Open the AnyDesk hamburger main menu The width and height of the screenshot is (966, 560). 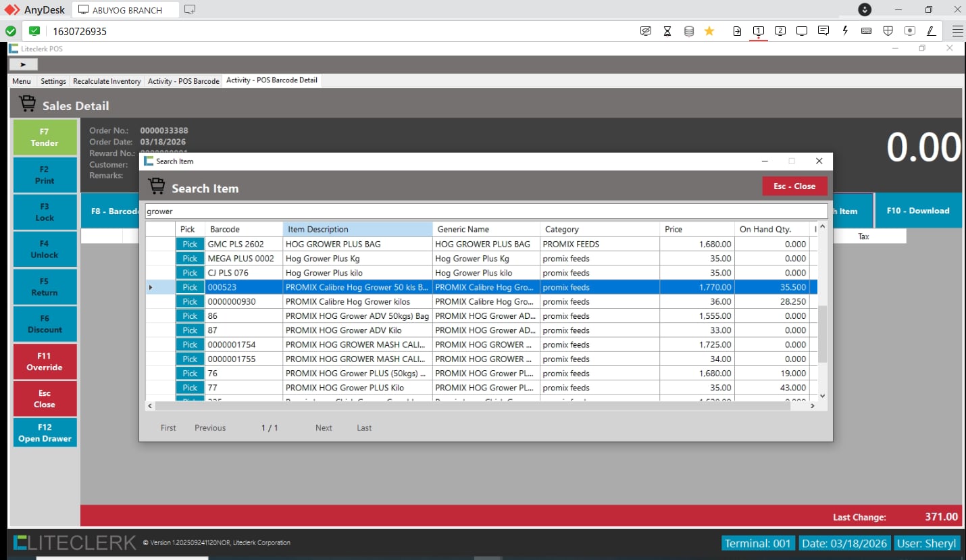tap(957, 31)
